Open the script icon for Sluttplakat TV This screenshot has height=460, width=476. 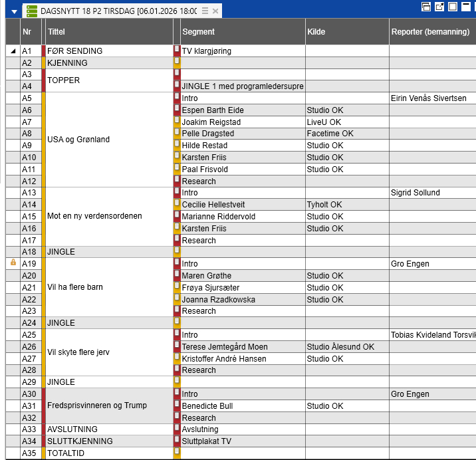tap(177, 441)
